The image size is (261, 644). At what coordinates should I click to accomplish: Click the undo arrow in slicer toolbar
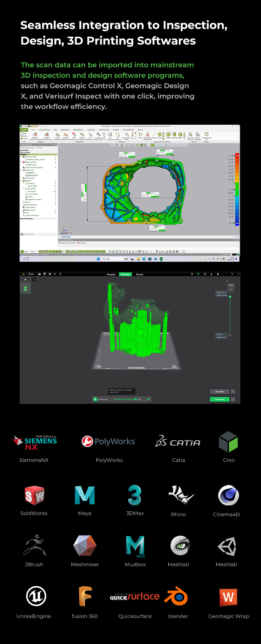(x=55, y=274)
